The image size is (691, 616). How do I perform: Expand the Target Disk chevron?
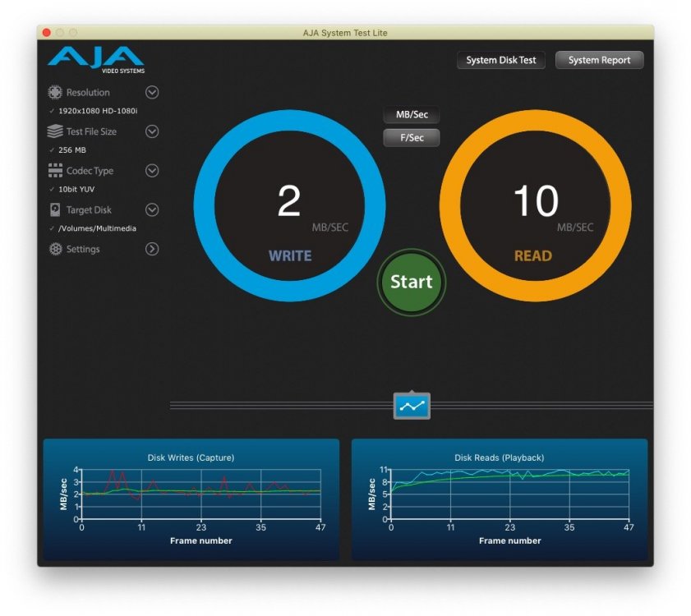152,209
